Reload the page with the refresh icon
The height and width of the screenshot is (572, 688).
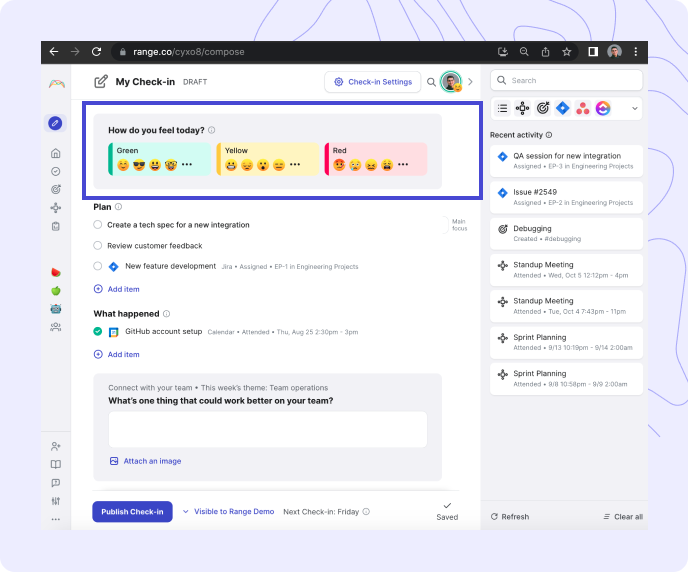(97, 52)
